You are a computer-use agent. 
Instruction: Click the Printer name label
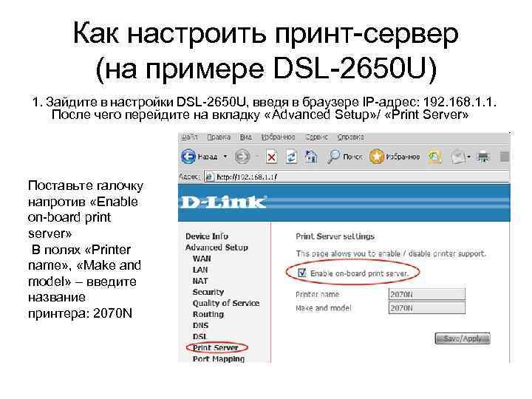[318, 295]
